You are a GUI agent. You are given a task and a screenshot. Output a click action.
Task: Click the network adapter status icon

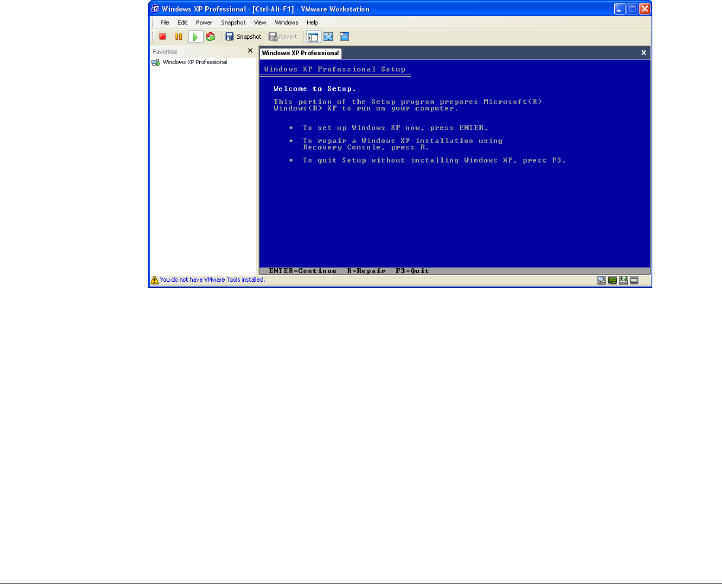[612, 280]
